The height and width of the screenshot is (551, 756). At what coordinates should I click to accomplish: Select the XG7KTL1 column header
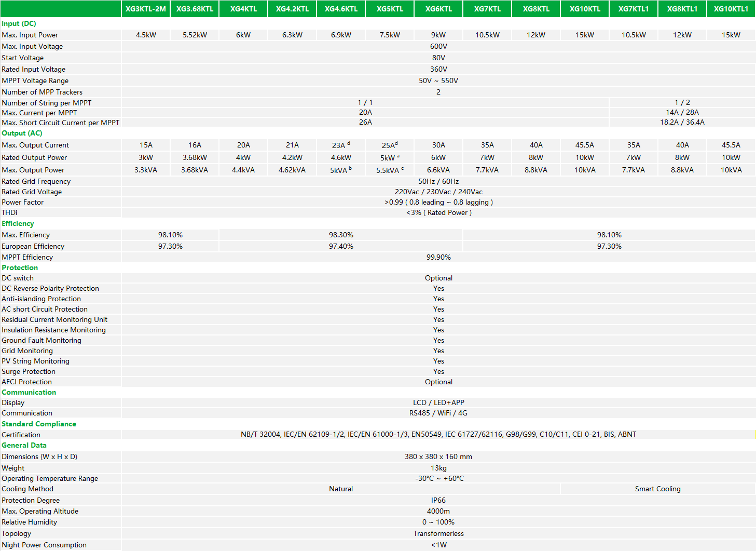[x=634, y=9]
